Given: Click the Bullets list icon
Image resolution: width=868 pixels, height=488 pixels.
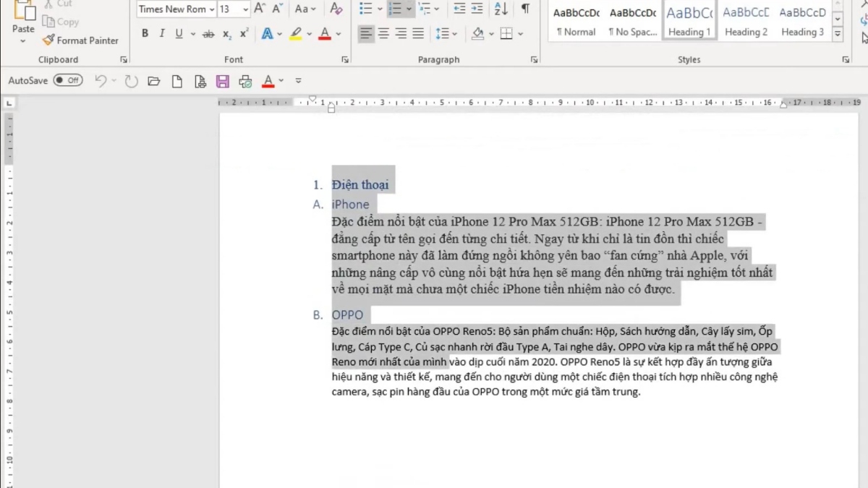Looking at the screenshot, I should (x=366, y=9).
